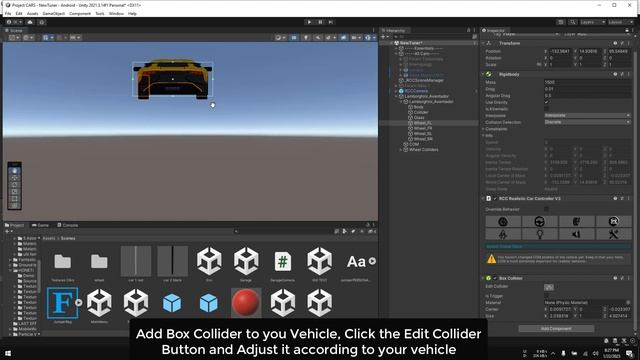640x360 pixels.
Task: Switch to the Game tab
Action: coord(41,225)
